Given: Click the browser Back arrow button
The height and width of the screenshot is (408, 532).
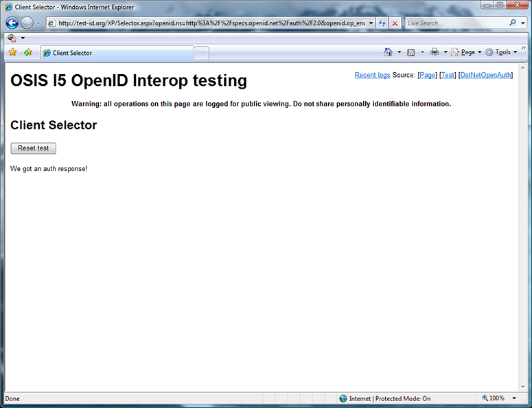Looking at the screenshot, I should [x=12, y=23].
